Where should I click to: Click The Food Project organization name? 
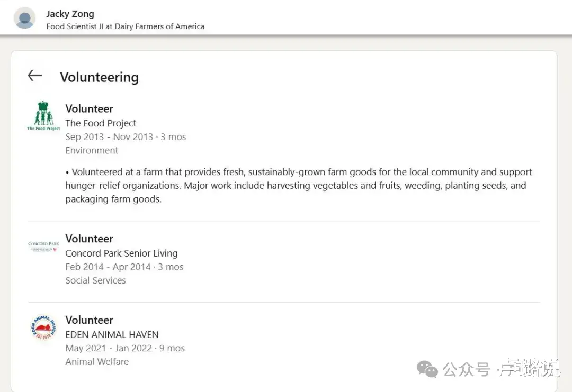tap(101, 123)
